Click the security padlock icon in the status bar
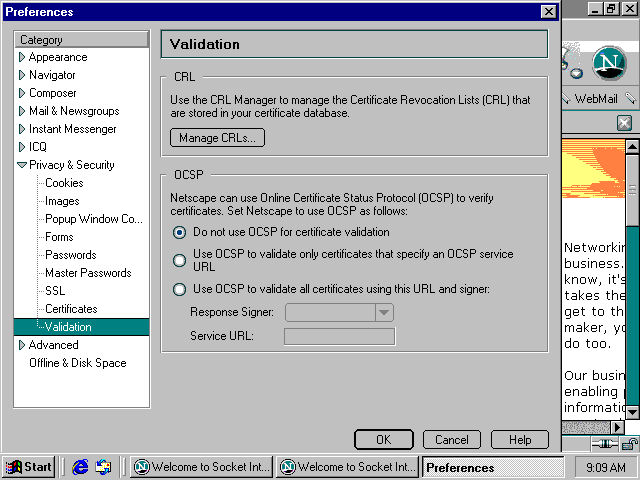The height and width of the screenshot is (480, 640). tap(630, 444)
